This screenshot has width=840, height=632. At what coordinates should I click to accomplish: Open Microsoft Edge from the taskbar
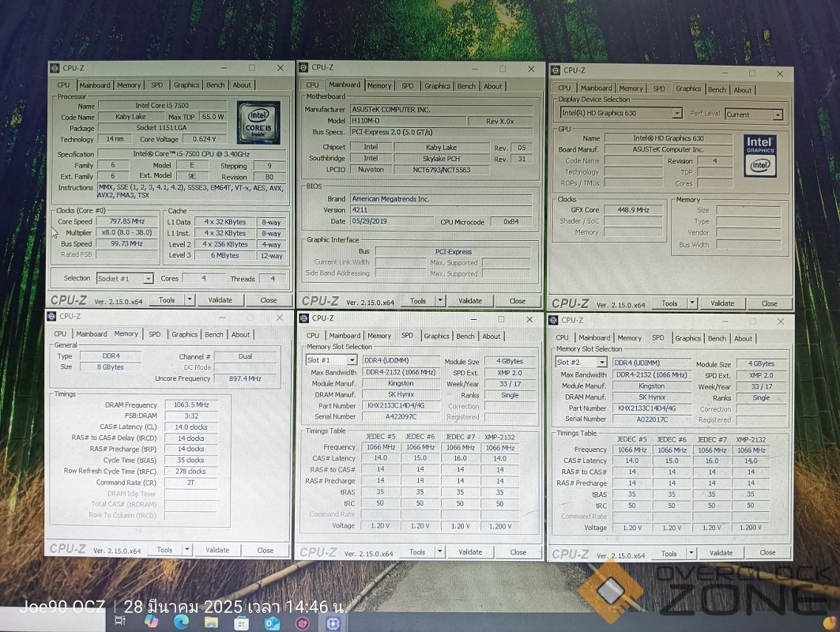(x=179, y=623)
